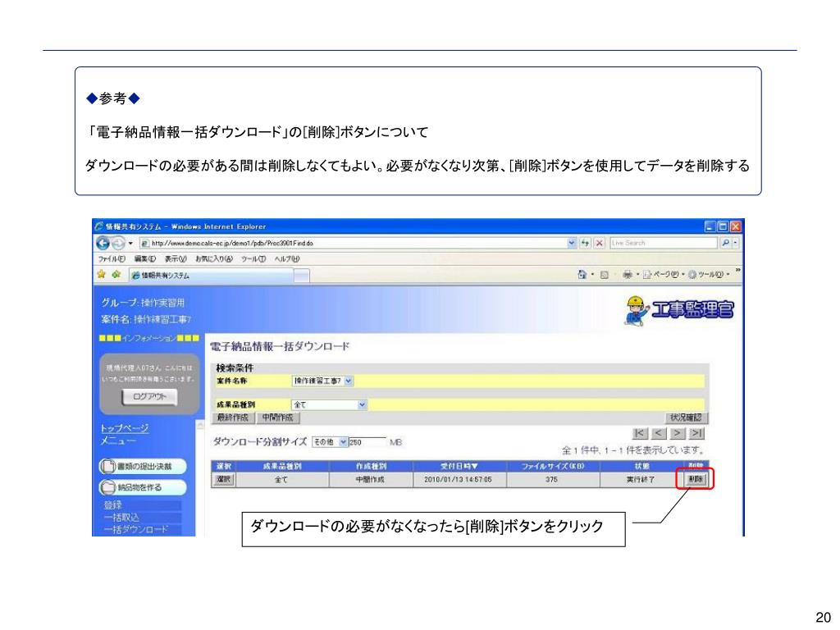Expand the address bar history dropdown
840x630 pixels.
572,243
